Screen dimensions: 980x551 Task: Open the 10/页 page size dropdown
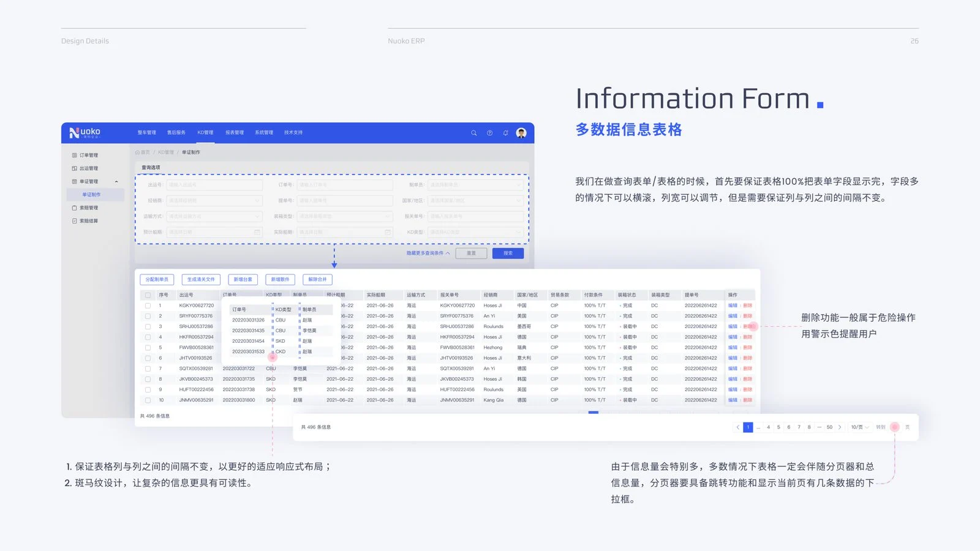(x=860, y=427)
